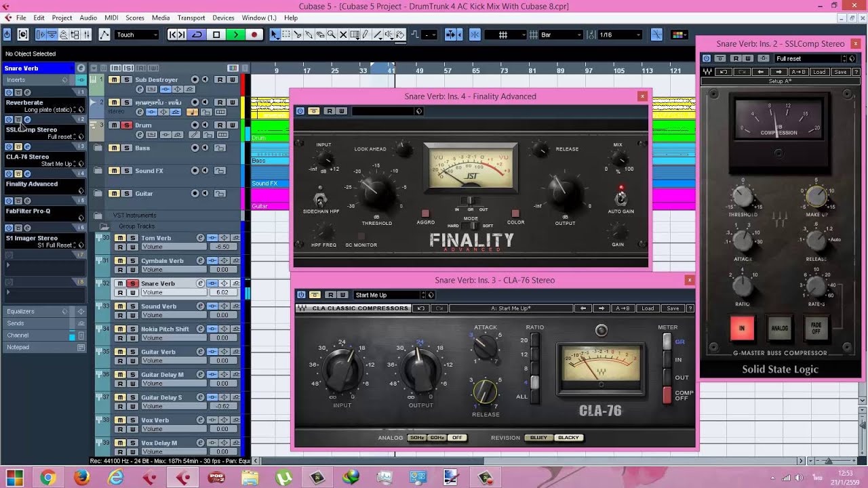
Task: Open the Touch automation mode dropdown
Action: pyautogui.click(x=136, y=35)
